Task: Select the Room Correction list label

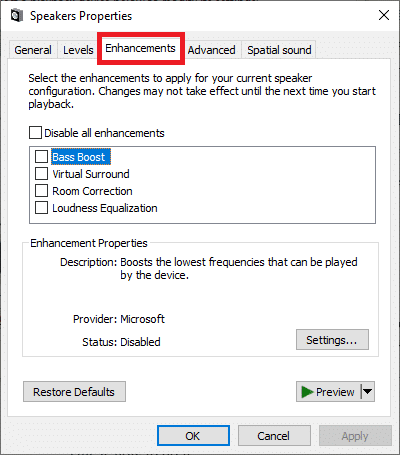Action: [x=92, y=191]
